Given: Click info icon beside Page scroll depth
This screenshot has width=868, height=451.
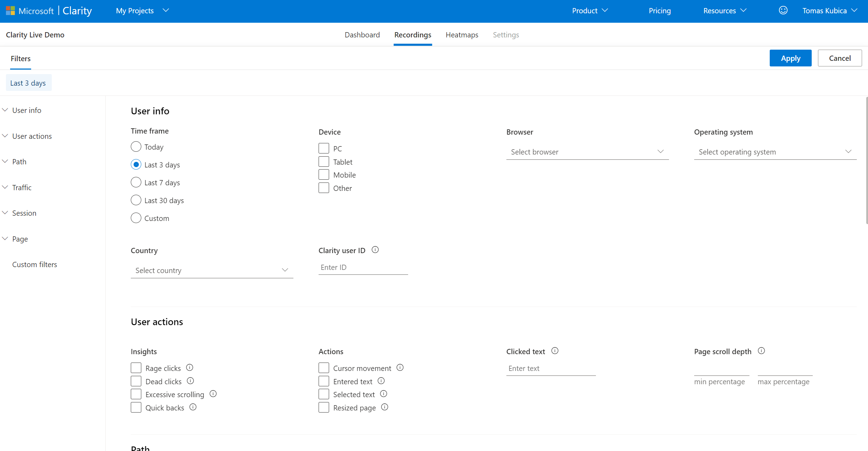Looking at the screenshot, I should [761, 351].
